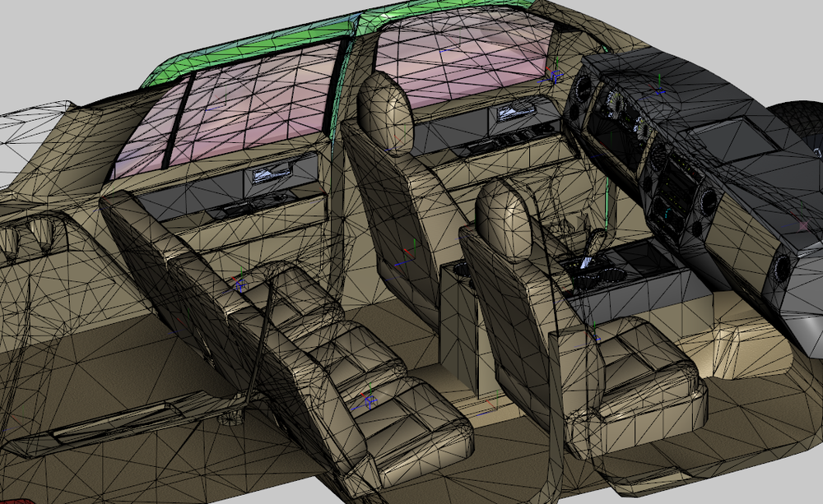Select the far front seat headrest
This screenshot has width=823, height=504.
pos(386,113)
